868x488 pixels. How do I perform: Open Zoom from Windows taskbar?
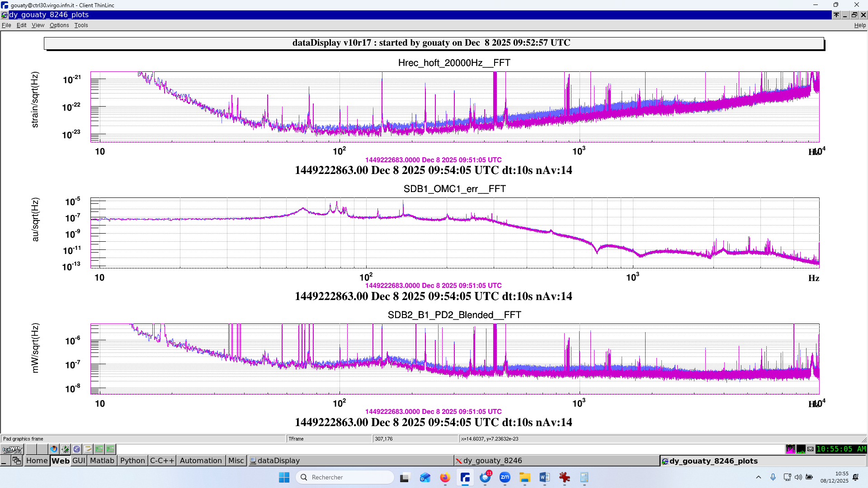[505, 477]
